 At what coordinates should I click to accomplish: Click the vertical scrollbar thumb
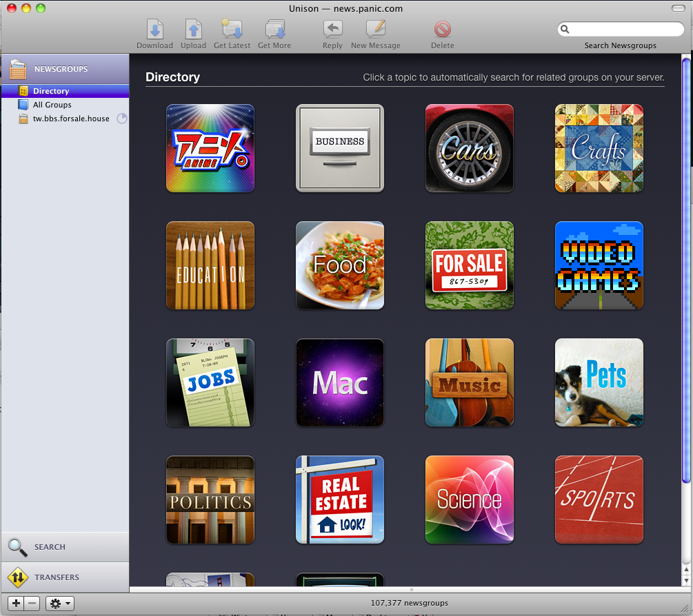686,269
